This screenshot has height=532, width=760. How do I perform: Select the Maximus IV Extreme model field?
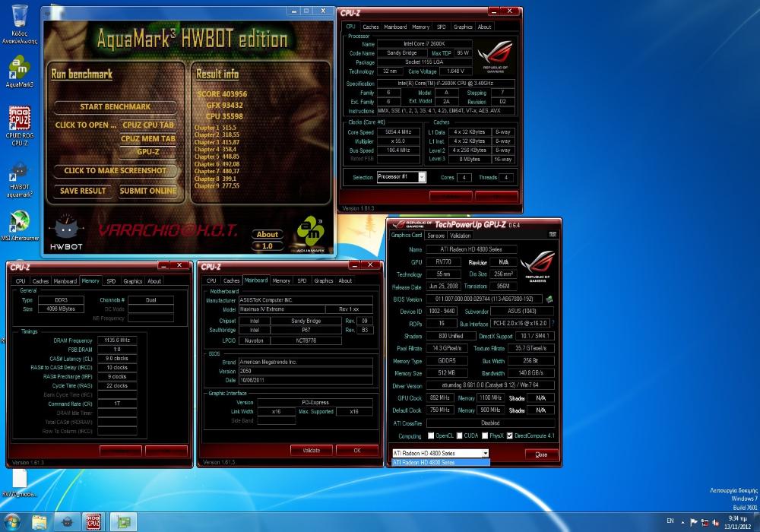[x=281, y=309]
